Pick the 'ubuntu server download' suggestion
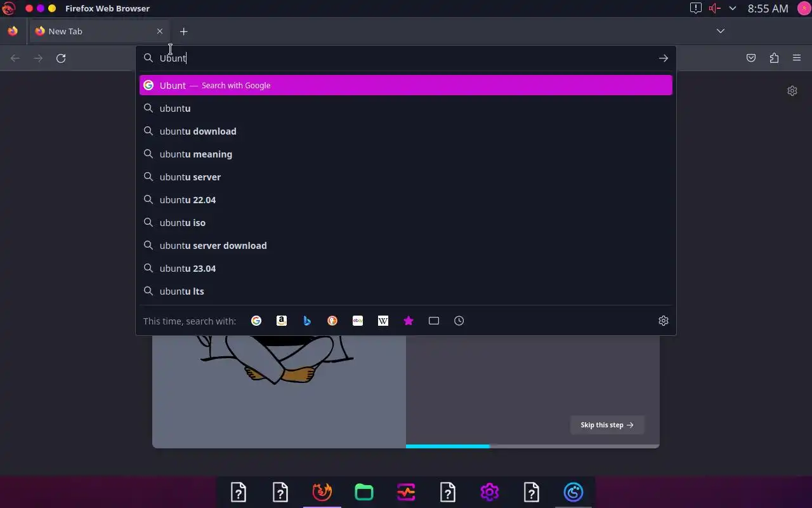The width and height of the screenshot is (812, 508). point(406,245)
